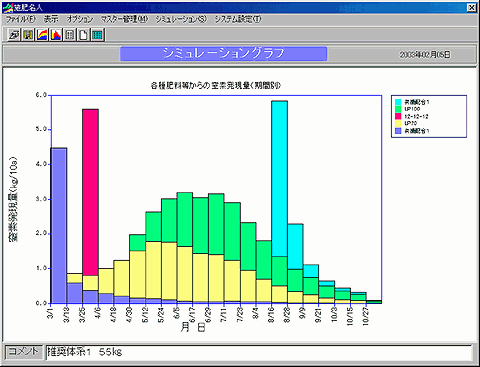Click the red peak chart toolbar icon
The height and width of the screenshot is (367, 480).
click(x=56, y=35)
